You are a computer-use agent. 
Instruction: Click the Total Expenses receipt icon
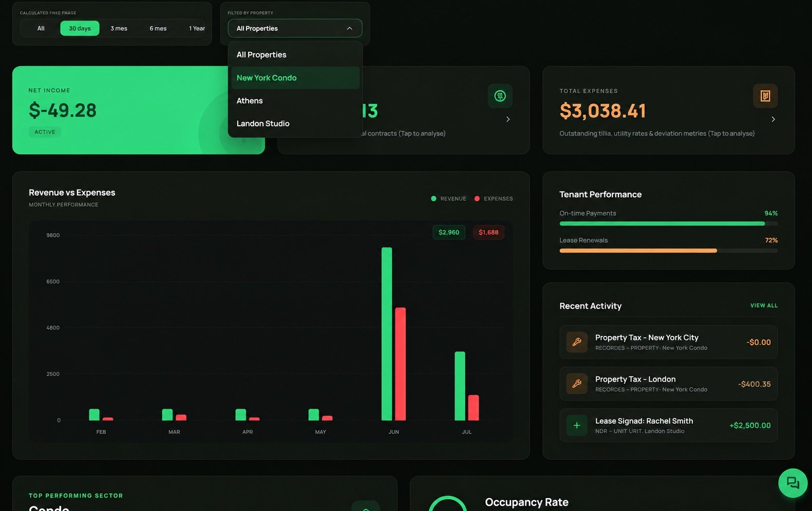click(765, 96)
